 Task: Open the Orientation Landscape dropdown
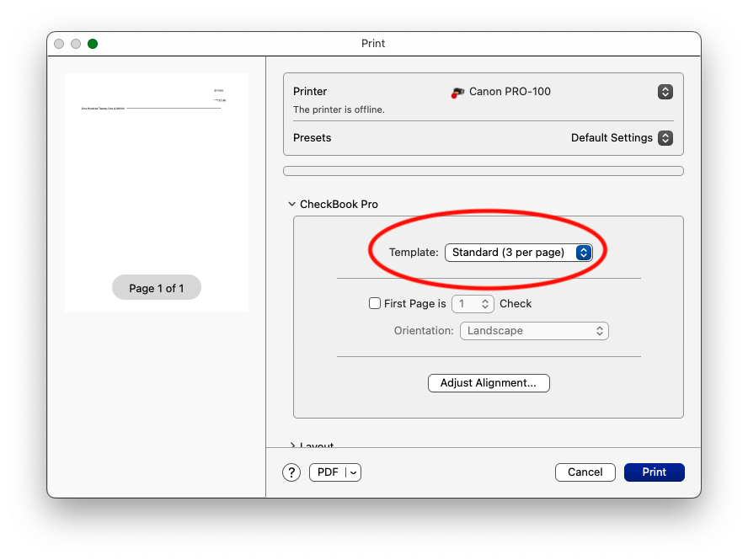534,331
